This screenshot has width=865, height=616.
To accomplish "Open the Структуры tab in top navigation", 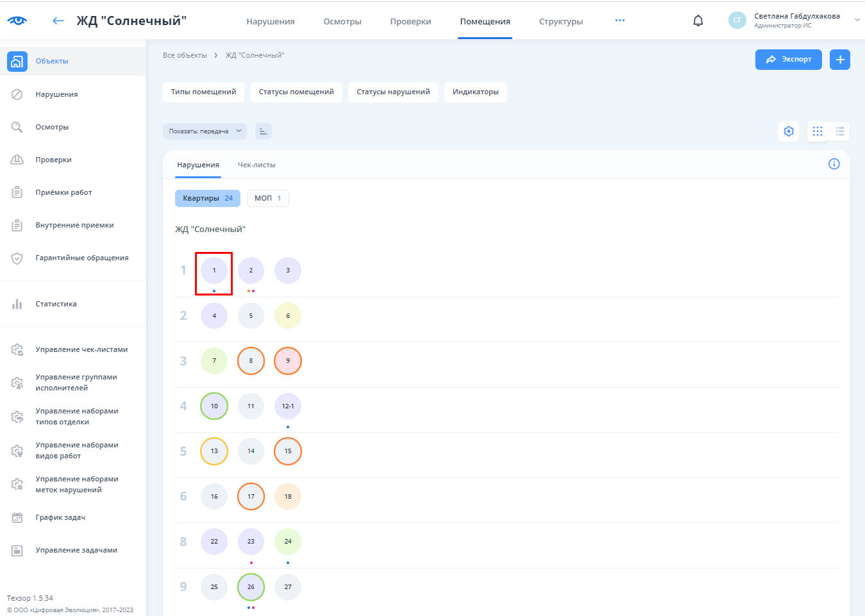I will [x=560, y=21].
